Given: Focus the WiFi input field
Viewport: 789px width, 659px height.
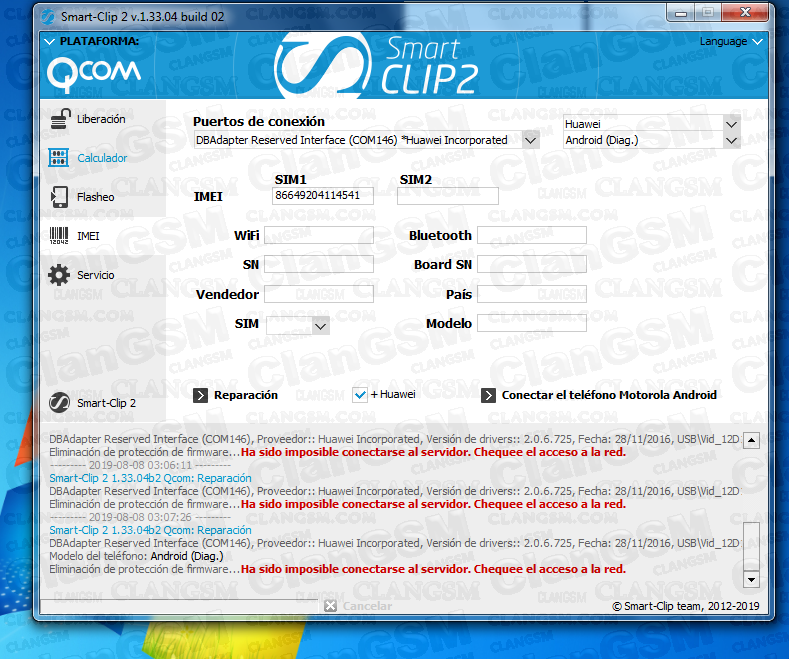Looking at the screenshot, I should (x=319, y=235).
